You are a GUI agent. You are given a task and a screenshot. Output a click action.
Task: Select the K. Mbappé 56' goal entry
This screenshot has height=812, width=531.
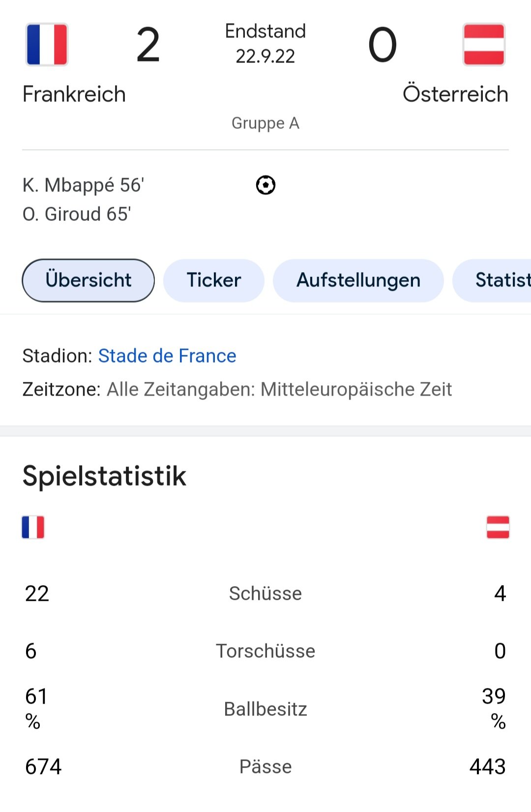click(x=83, y=186)
